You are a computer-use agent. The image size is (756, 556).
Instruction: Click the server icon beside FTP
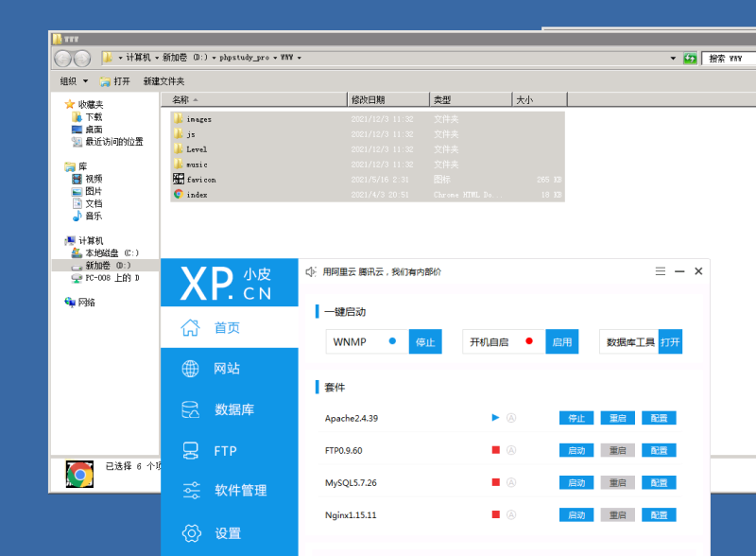tap(191, 451)
